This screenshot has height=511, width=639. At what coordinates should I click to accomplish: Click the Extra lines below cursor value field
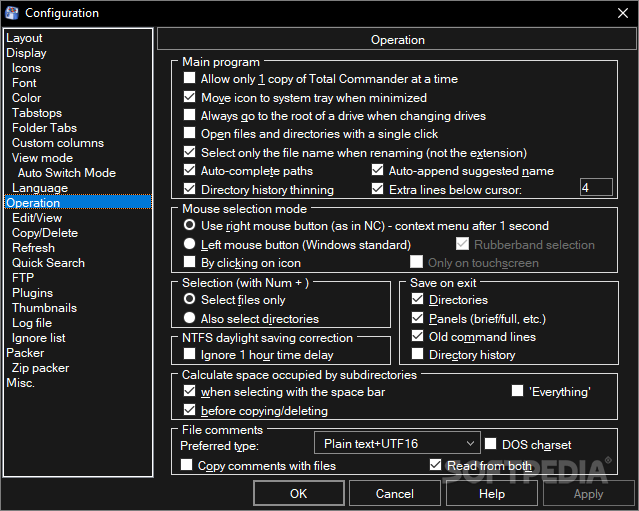596,187
